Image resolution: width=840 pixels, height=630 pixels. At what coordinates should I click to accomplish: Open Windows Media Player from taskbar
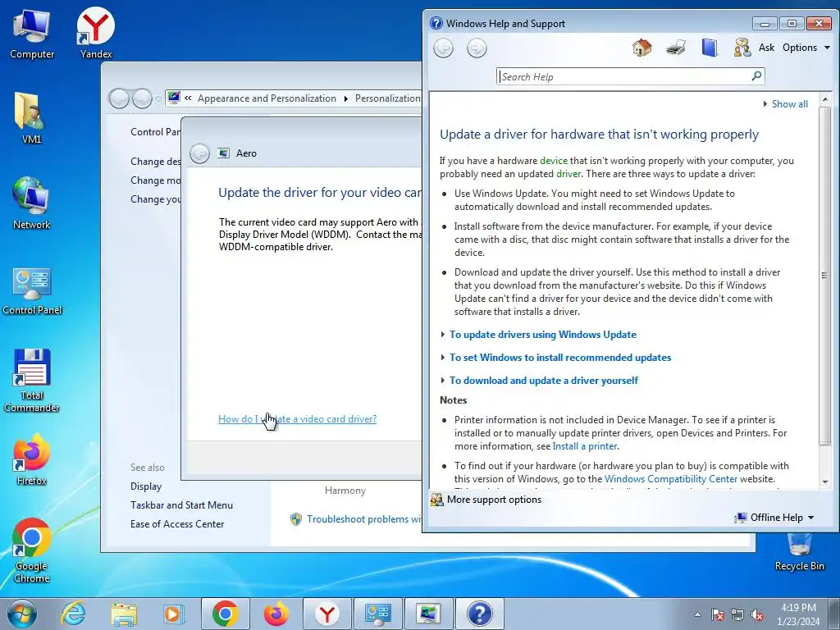click(174, 614)
